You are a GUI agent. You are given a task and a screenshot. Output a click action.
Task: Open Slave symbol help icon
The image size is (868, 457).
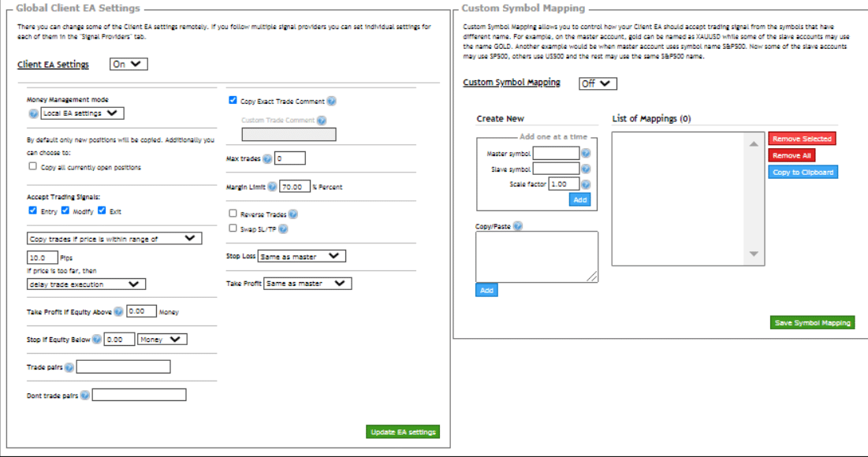coord(586,169)
